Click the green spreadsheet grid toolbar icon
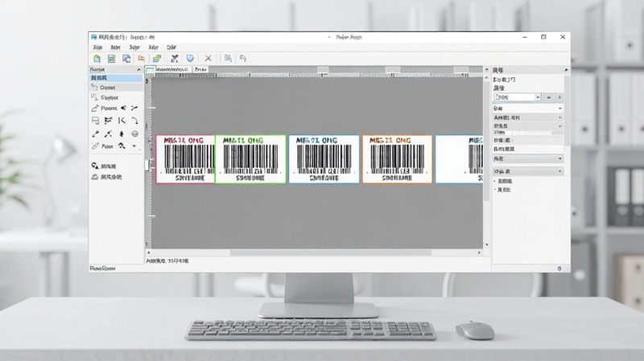Image resolution: width=644 pixels, height=361 pixels. [x=111, y=59]
